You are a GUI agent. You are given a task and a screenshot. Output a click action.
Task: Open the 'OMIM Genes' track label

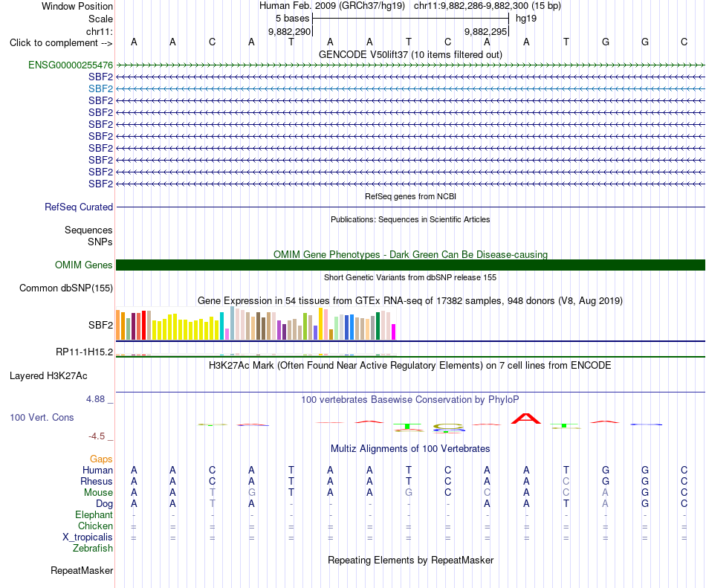(x=84, y=265)
